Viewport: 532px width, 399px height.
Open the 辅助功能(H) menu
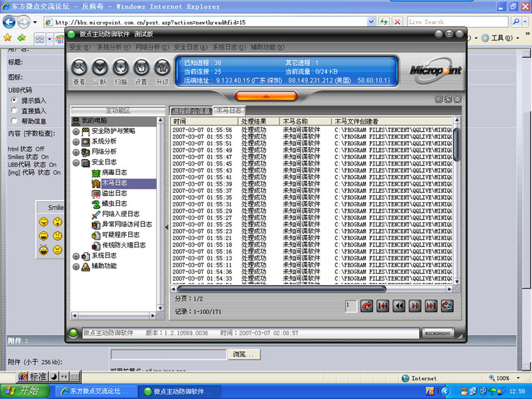(x=267, y=47)
